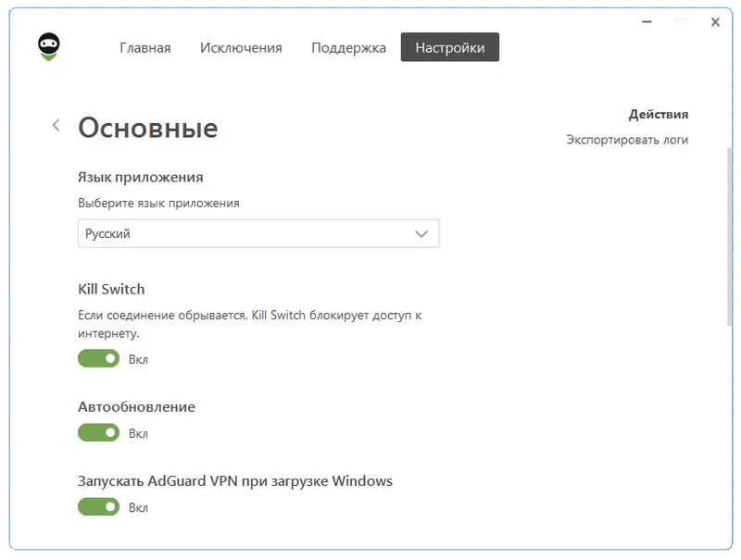Disable launching AdGuard VPN at Windows startup
This screenshot has height=560, width=741.
98,506
